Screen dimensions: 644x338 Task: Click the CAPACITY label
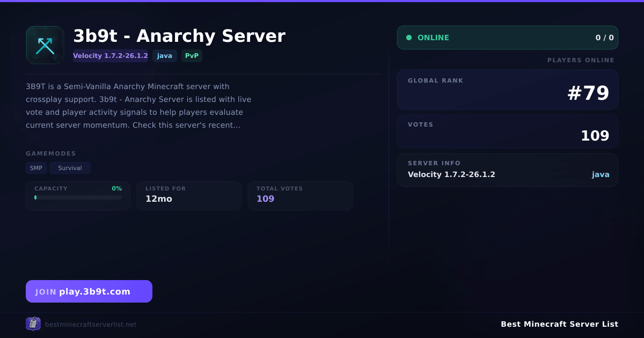pyautogui.click(x=51, y=188)
